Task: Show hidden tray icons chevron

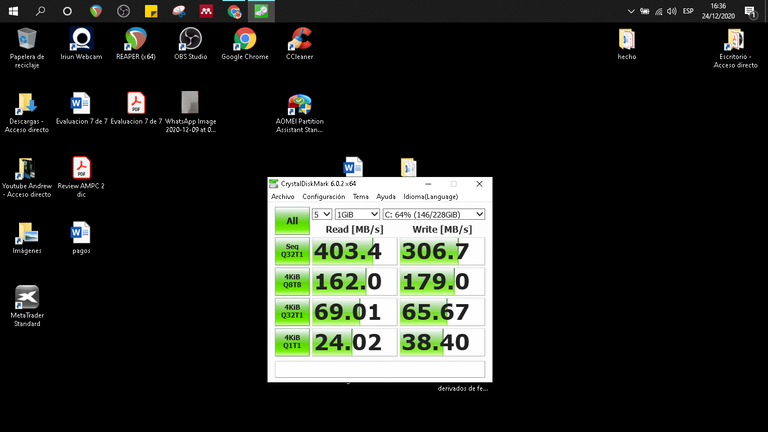Action: 631,11
